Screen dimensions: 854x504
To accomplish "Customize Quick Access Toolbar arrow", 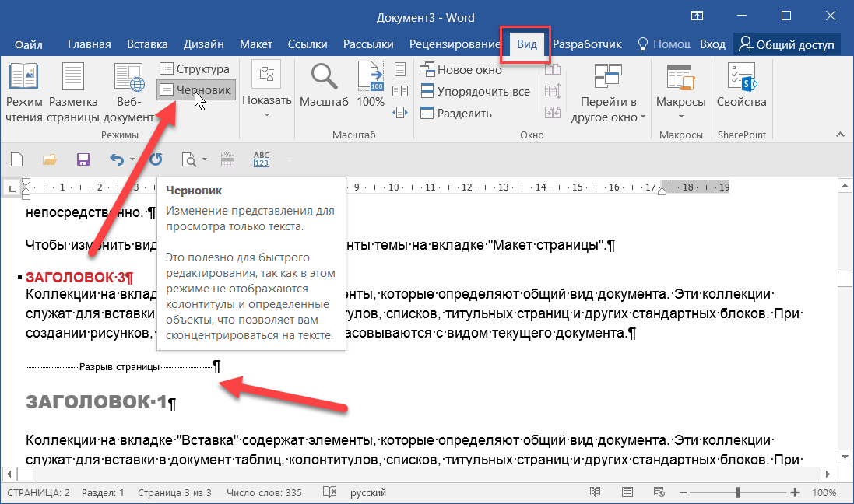I will coord(289,160).
